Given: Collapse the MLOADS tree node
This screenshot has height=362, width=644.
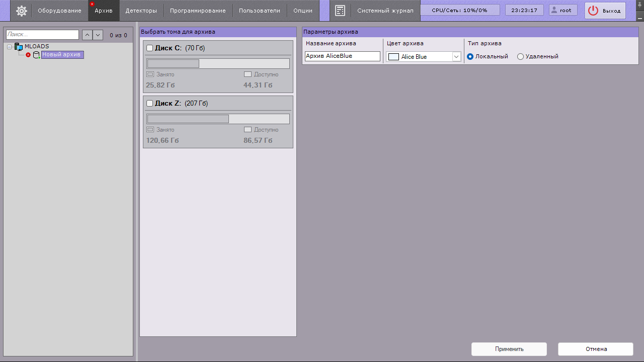Looking at the screenshot, I should [x=9, y=47].
